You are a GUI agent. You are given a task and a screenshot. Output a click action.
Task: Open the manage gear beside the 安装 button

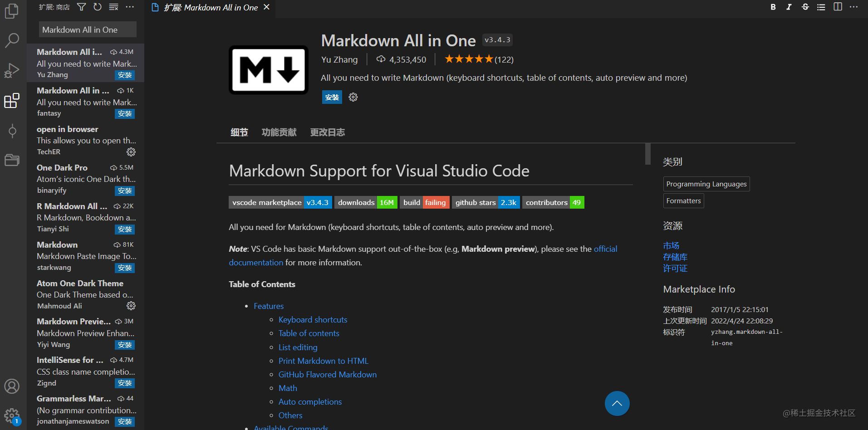tap(353, 97)
